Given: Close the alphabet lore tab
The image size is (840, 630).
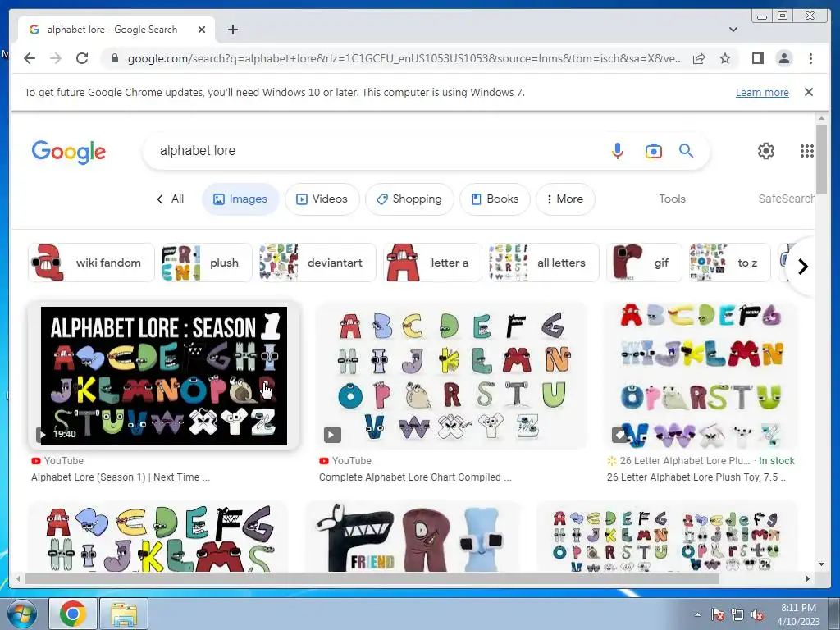Looking at the screenshot, I should click(202, 30).
